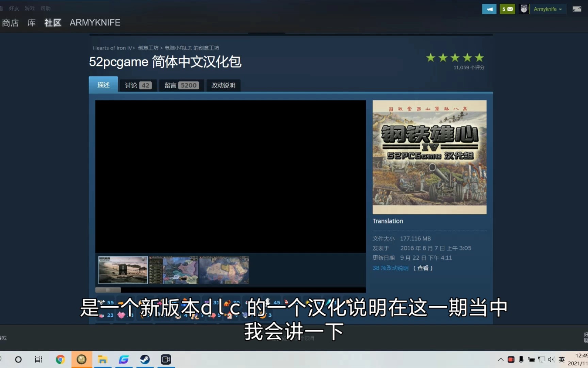The height and width of the screenshot is (368, 588).
Task: Toggle the 英 input method indicator
Action: coord(562,359)
